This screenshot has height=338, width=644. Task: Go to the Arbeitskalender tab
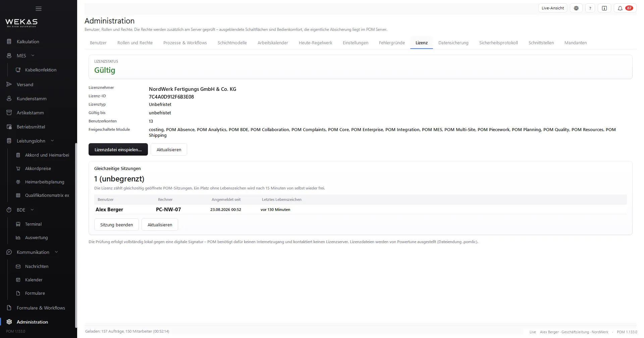(273, 43)
